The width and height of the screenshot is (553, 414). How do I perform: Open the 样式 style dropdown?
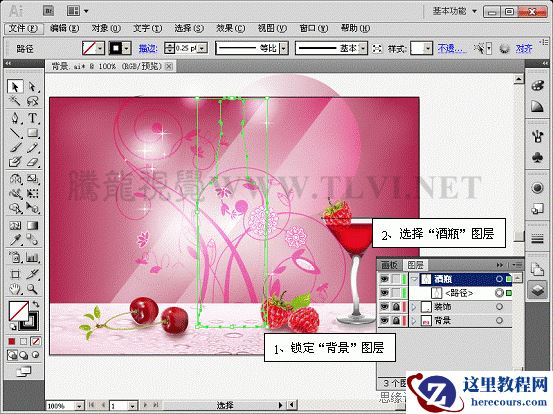(x=428, y=48)
